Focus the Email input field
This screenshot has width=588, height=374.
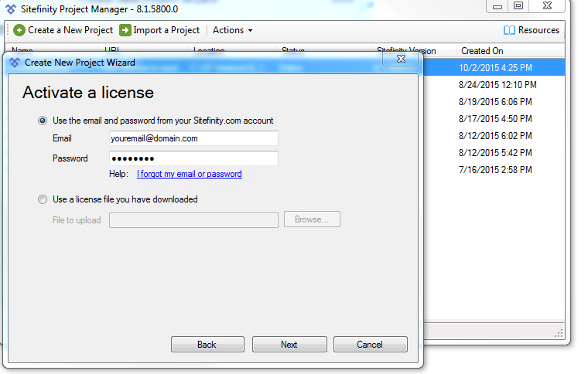[x=193, y=138]
